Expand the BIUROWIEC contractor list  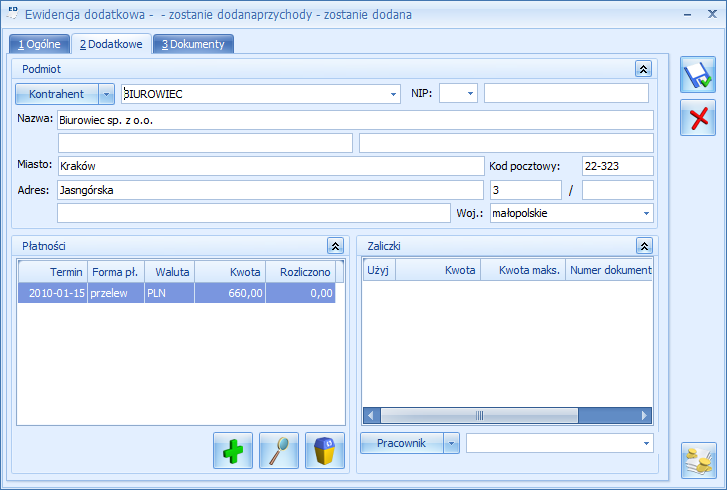[x=393, y=94]
